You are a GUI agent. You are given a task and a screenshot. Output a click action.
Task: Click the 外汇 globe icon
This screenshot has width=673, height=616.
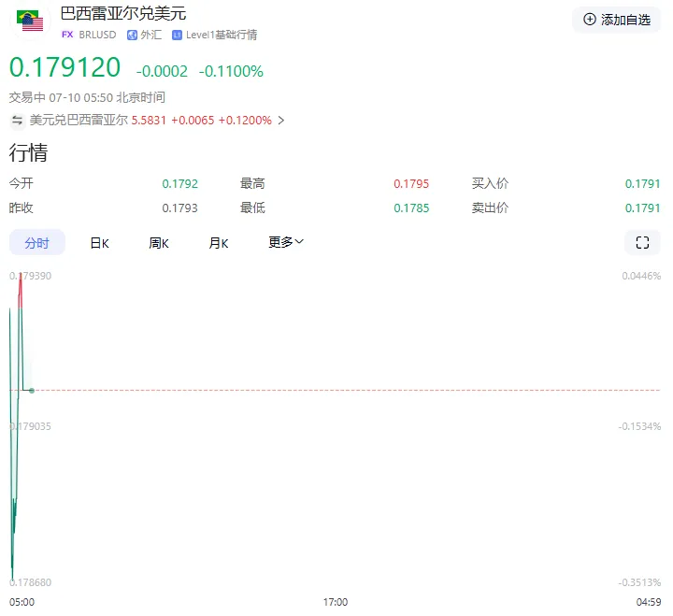coord(132,35)
